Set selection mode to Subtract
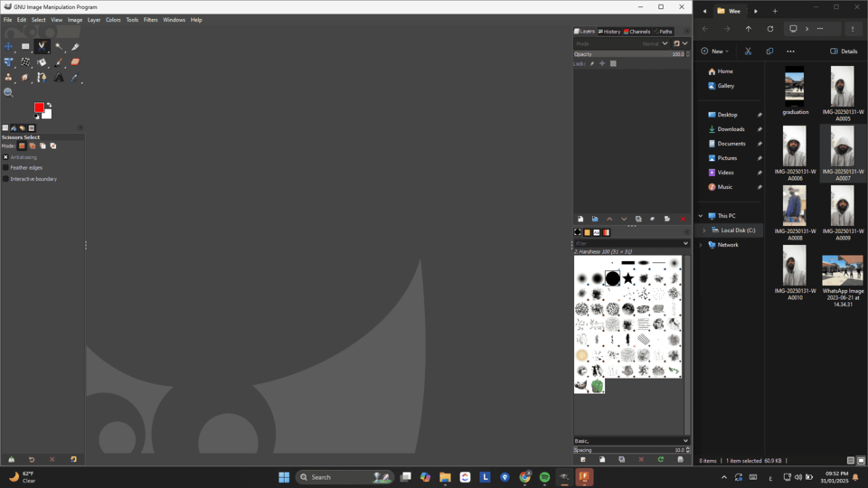Viewport: 868px width, 488px height. click(x=42, y=146)
